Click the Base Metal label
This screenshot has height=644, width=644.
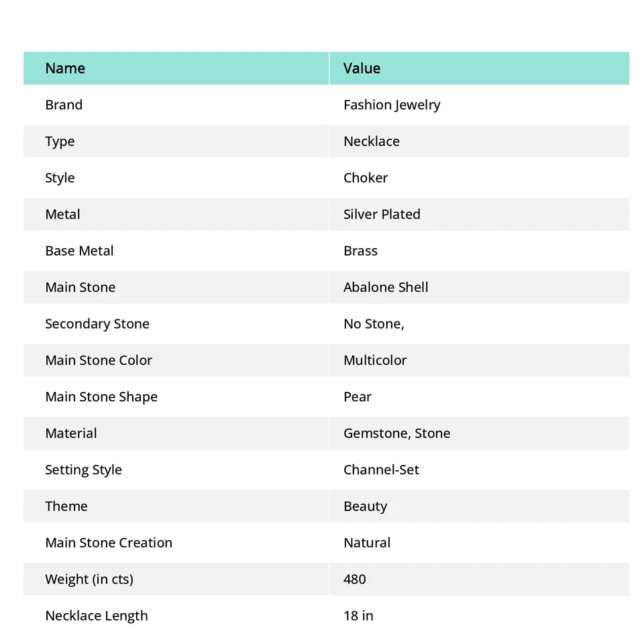pyautogui.click(x=79, y=251)
